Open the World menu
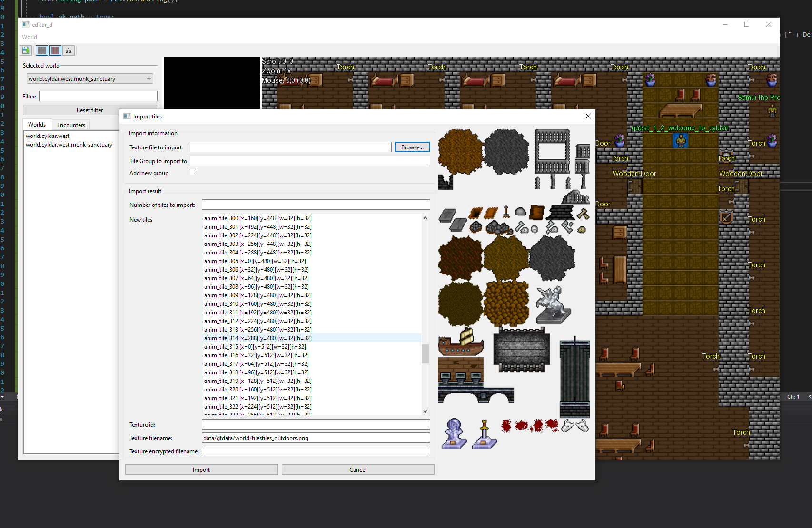Image resolution: width=812 pixels, height=528 pixels. (30, 37)
